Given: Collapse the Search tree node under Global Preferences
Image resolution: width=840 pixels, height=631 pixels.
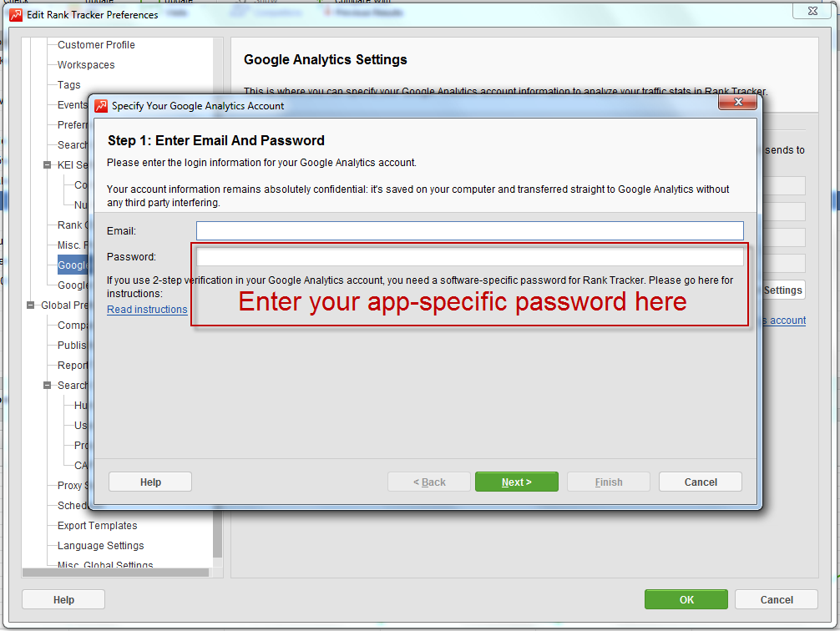Looking at the screenshot, I should [47, 385].
